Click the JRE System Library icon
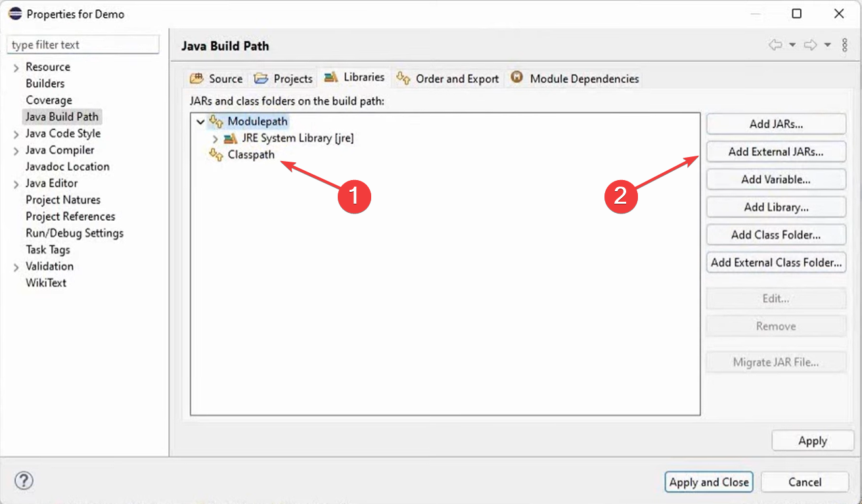Screen dimensions: 862x504 pyautogui.click(x=231, y=139)
